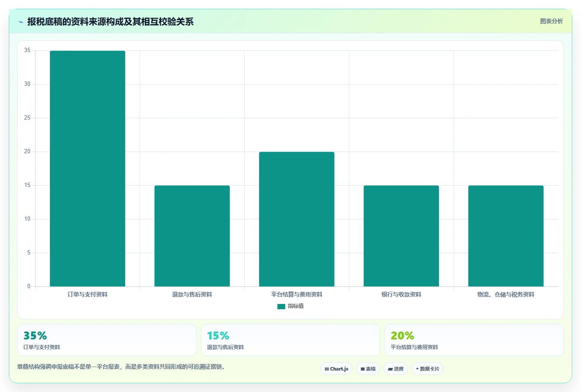
Task: Click the 数据卡片 tag pill
Action: click(x=427, y=369)
